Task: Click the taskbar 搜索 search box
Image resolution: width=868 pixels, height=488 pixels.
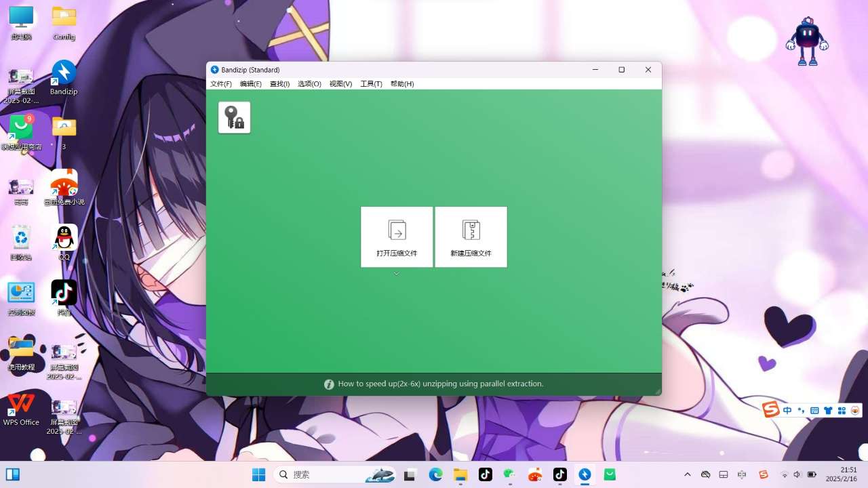Action: tap(336, 475)
